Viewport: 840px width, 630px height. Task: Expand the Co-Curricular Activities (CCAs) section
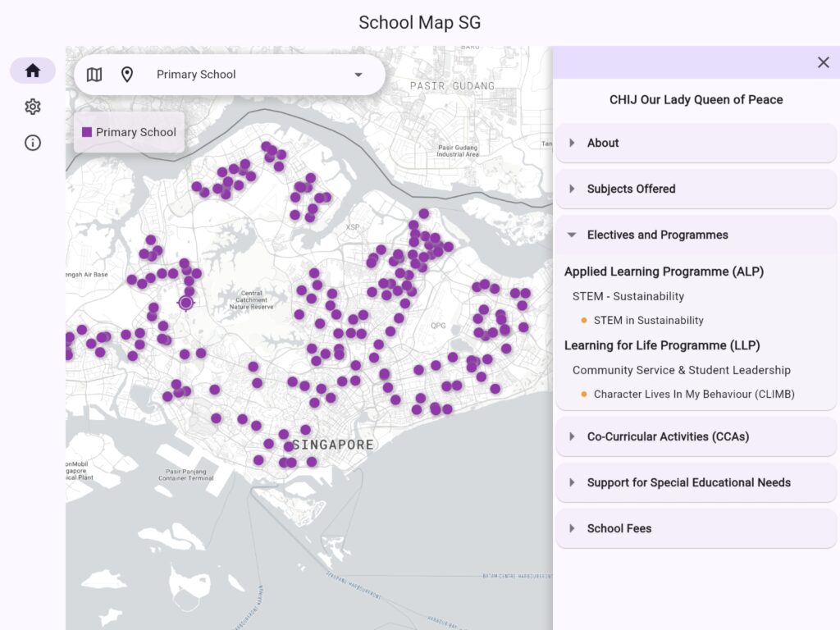(x=696, y=436)
